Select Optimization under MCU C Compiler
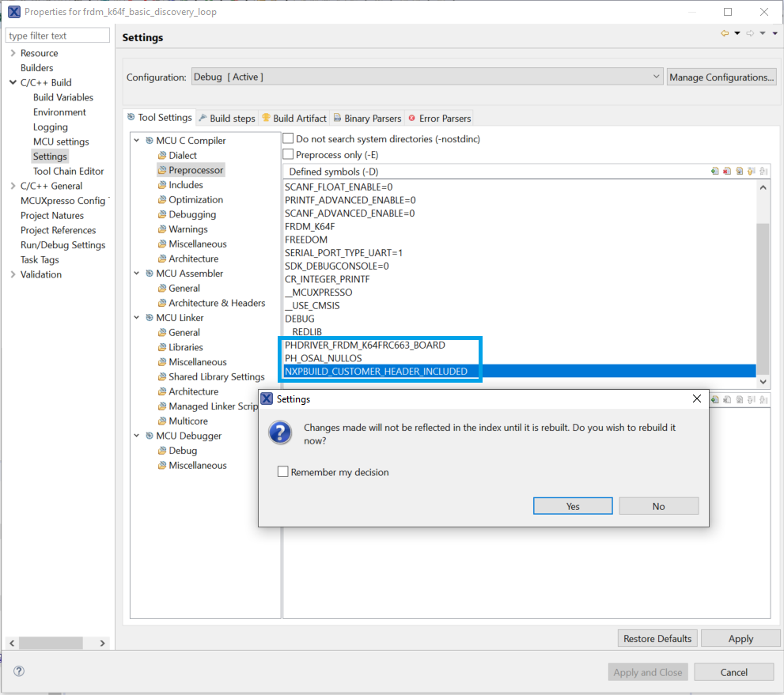 tap(195, 200)
